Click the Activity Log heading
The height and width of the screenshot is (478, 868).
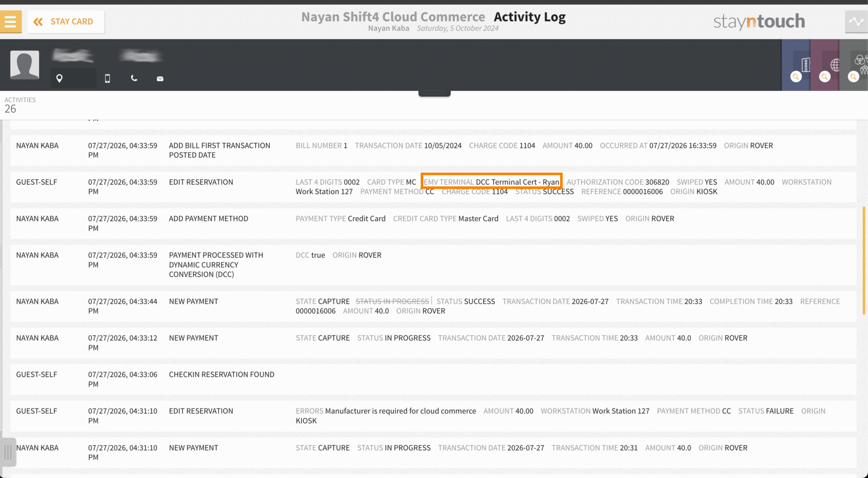[529, 17]
